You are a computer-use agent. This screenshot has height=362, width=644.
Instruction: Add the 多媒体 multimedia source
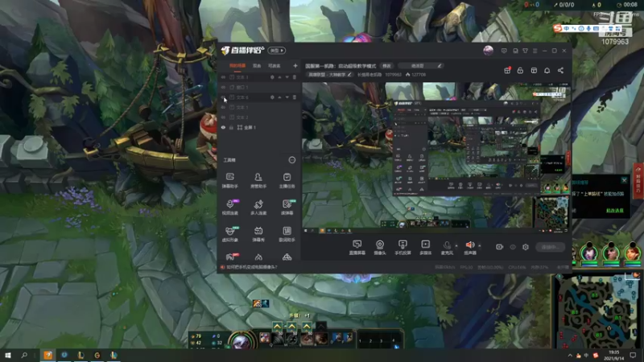click(426, 248)
